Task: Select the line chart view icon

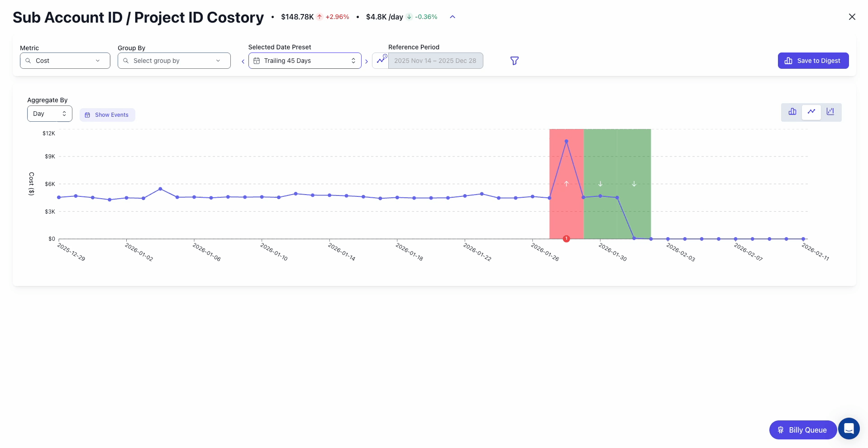Action: click(811, 112)
